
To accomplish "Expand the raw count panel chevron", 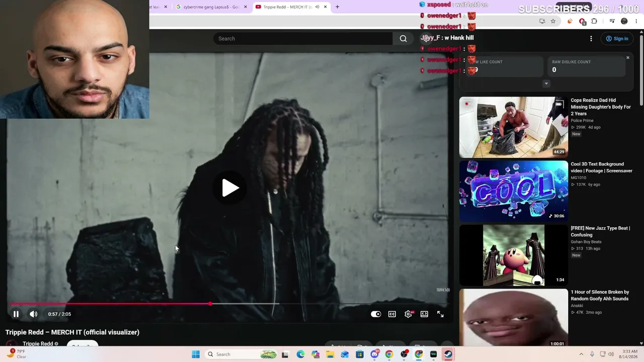I will click(x=546, y=83).
